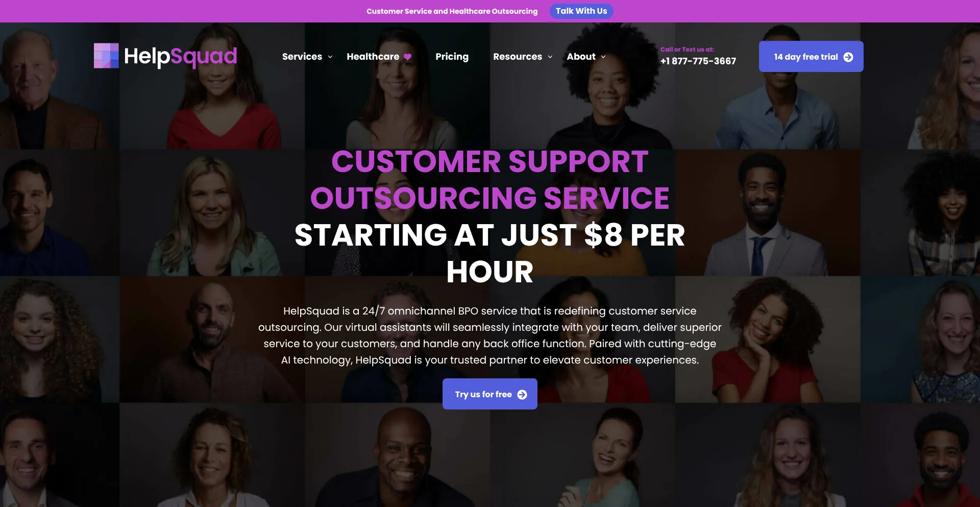Screen dimensions: 980x507
Task: Click the Customer Support Outsourcing Service headline
Action: 490,180
